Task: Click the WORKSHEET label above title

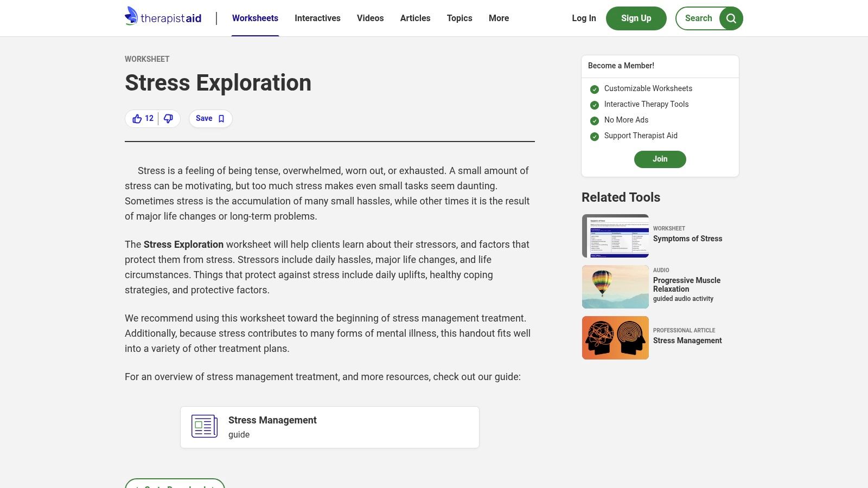Action: tap(147, 59)
